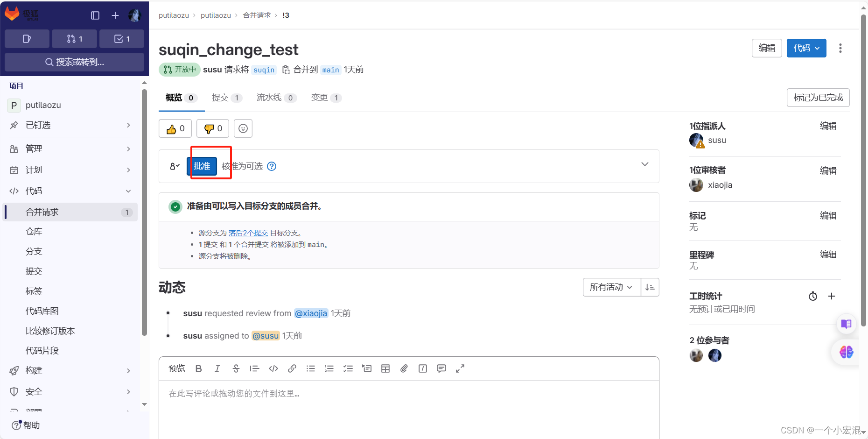Add a bulleted list

(x=311, y=368)
